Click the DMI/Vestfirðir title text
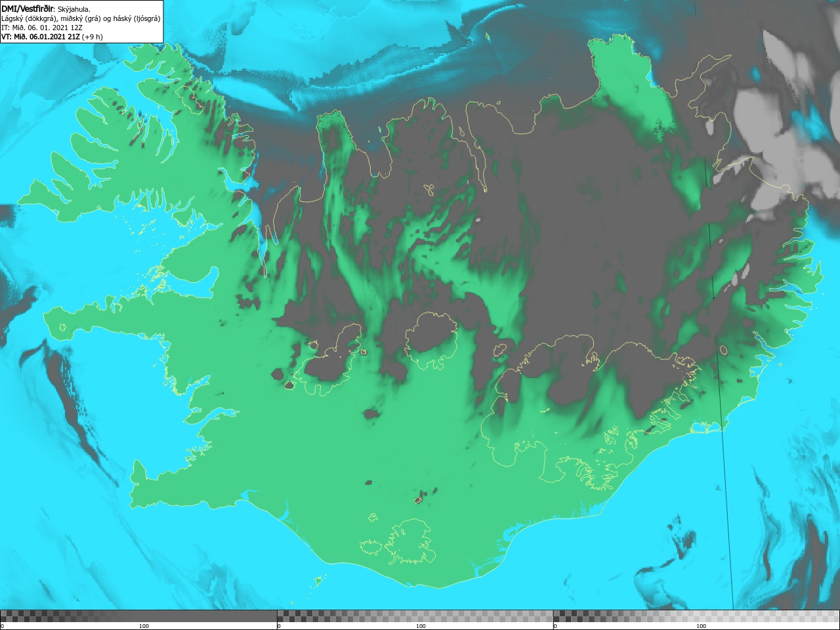 [x=28, y=9]
